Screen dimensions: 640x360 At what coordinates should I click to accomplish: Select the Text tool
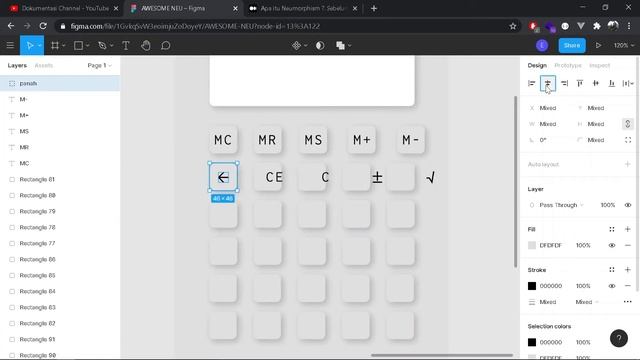[x=126, y=45]
